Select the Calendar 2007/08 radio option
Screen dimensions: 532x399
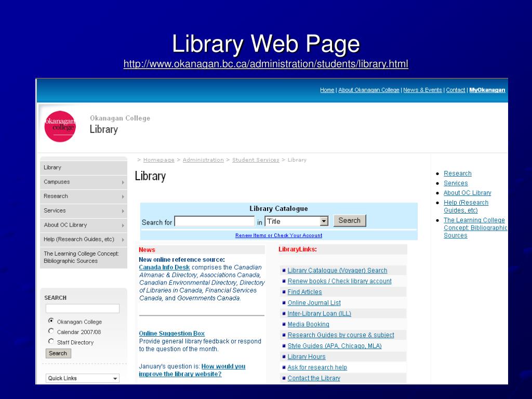coord(51,331)
